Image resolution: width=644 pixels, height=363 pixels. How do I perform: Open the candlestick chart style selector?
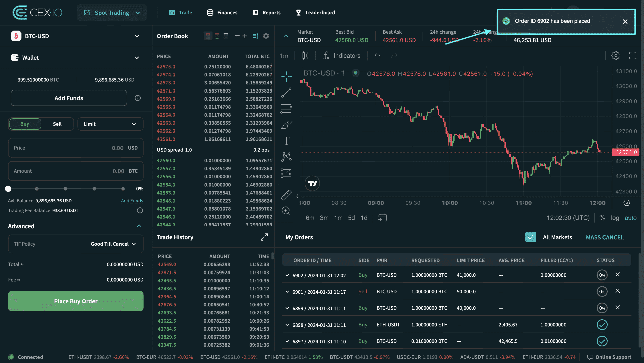tap(305, 56)
